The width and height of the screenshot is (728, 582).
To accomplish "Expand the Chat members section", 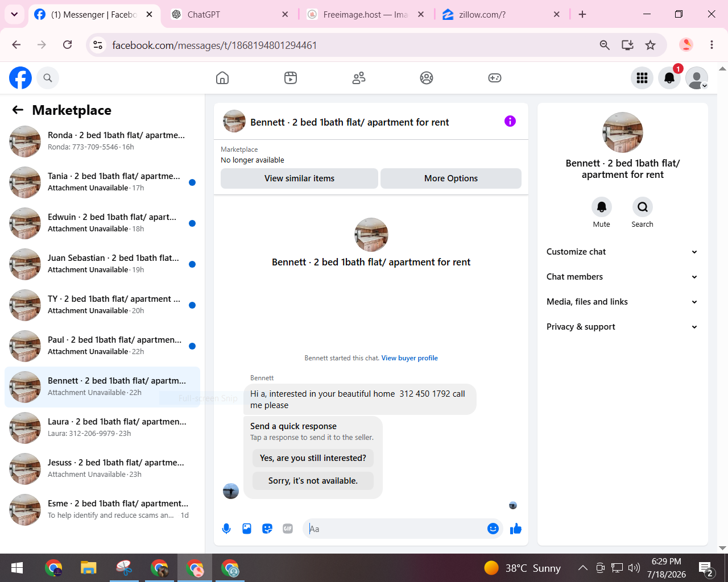I will pyautogui.click(x=622, y=277).
